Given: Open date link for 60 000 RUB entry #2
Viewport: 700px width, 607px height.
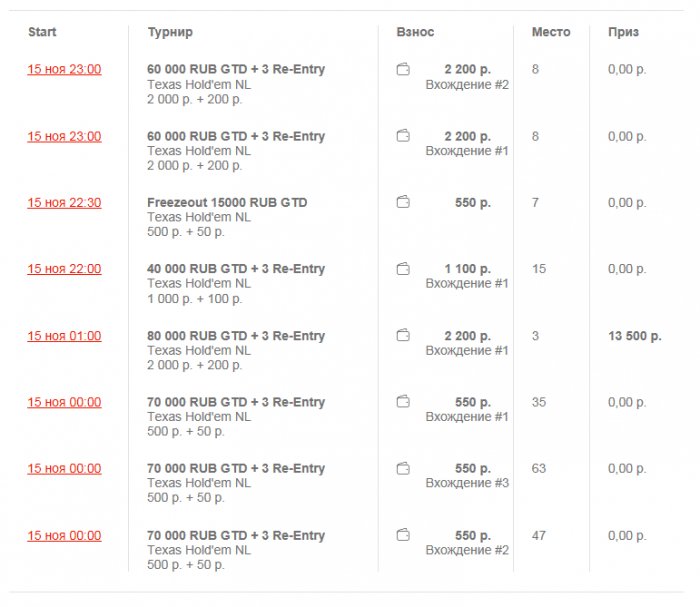Looking at the screenshot, I should [x=64, y=70].
